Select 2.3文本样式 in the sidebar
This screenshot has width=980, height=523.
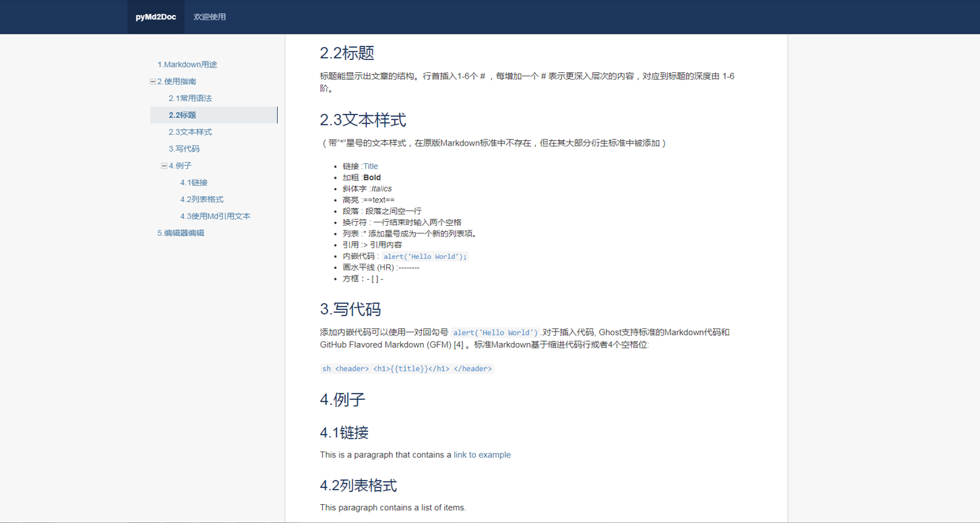pyautogui.click(x=191, y=131)
